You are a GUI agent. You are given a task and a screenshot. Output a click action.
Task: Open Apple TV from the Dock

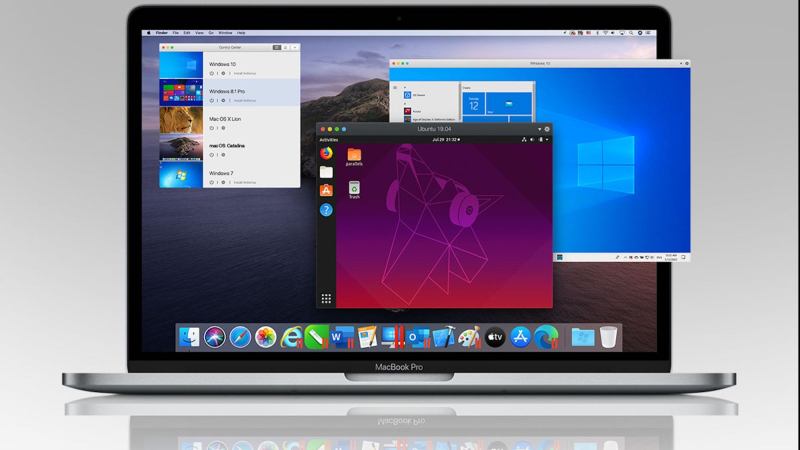[493, 337]
